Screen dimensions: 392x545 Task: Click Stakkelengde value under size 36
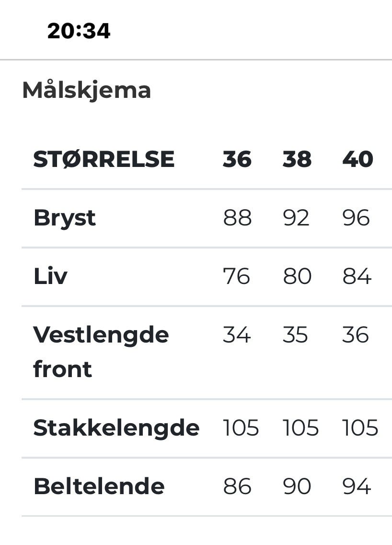point(241,427)
